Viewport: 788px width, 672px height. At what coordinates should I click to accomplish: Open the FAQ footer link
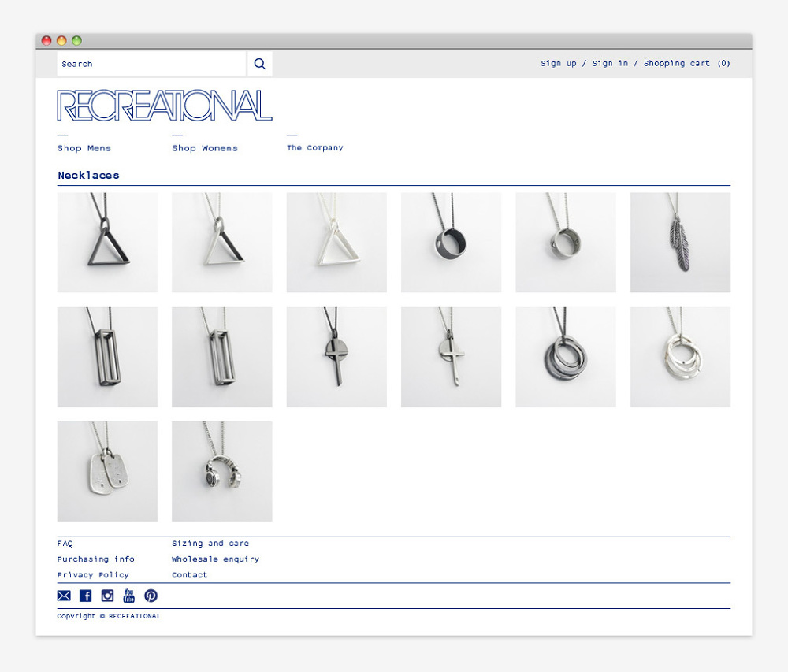pyautogui.click(x=65, y=544)
